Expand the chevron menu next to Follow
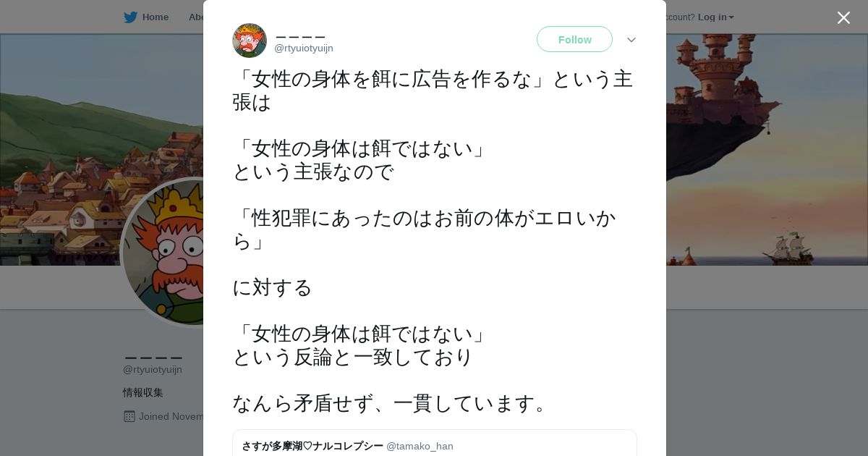 tap(631, 40)
